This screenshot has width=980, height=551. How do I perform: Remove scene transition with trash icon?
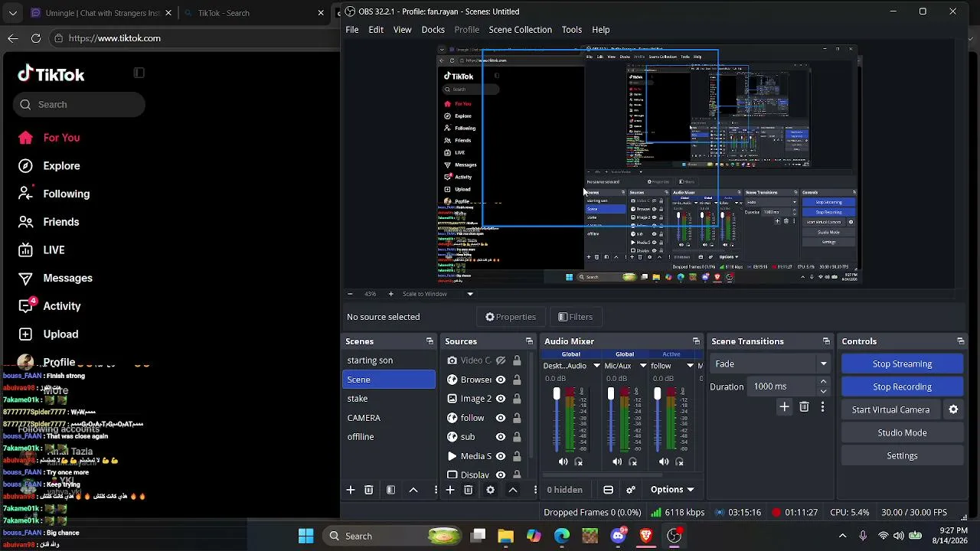(x=804, y=407)
